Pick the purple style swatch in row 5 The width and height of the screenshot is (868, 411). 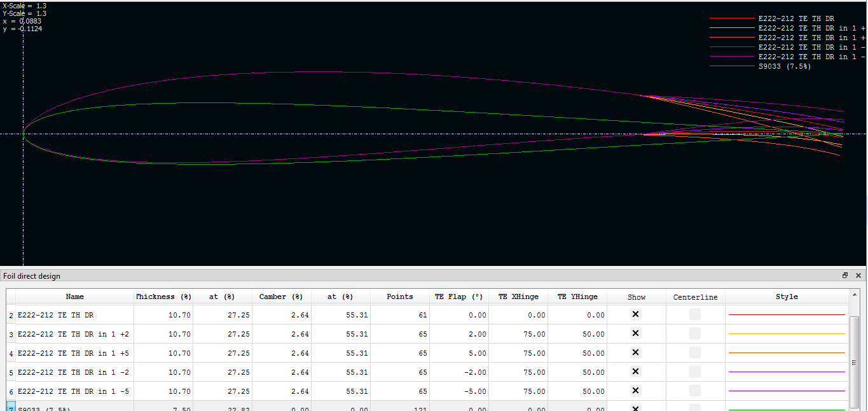coord(787,372)
